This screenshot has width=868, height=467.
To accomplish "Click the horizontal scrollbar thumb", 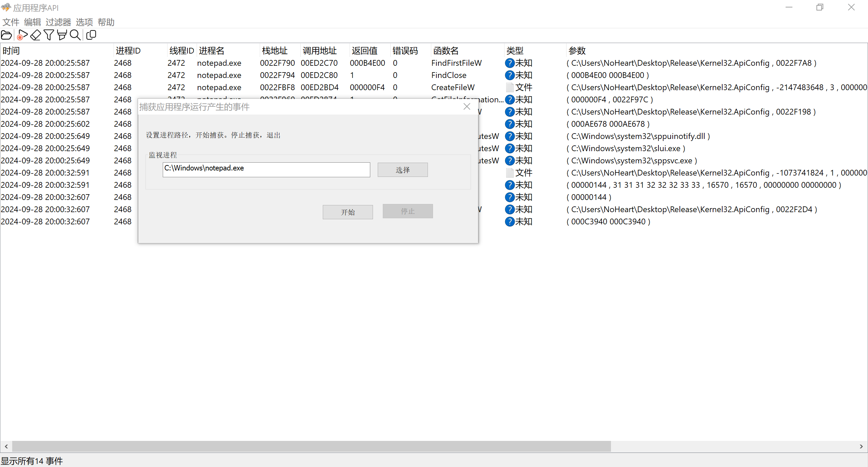I will pos(311,447).
